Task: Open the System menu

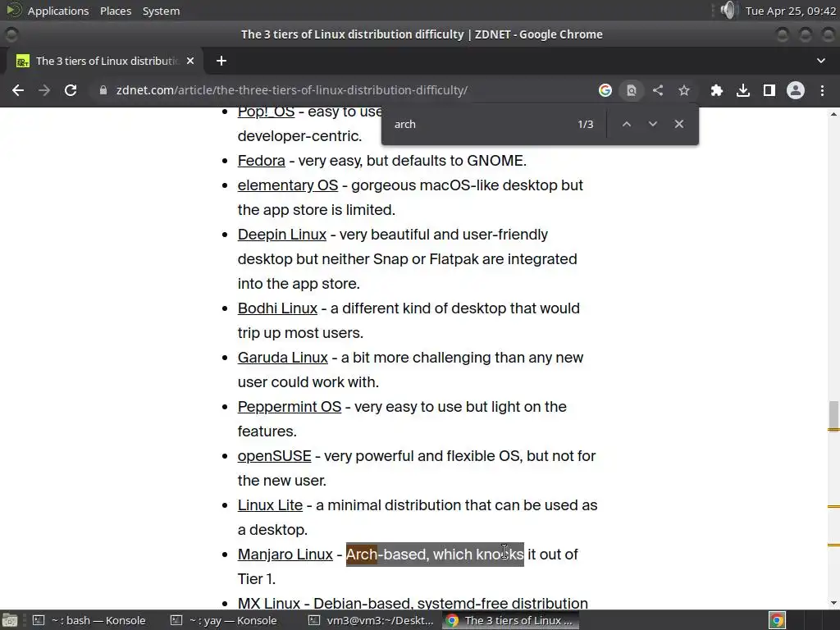Action: point(161,11)
